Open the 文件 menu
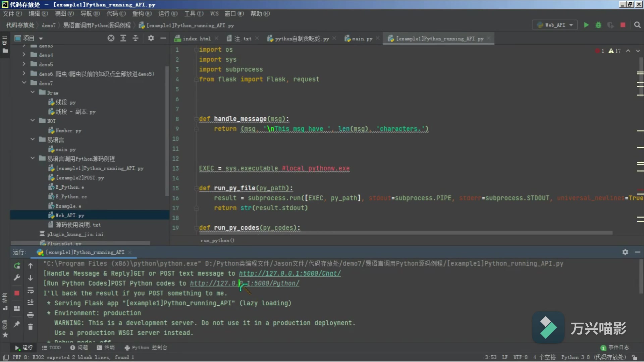 coord(12,14)
